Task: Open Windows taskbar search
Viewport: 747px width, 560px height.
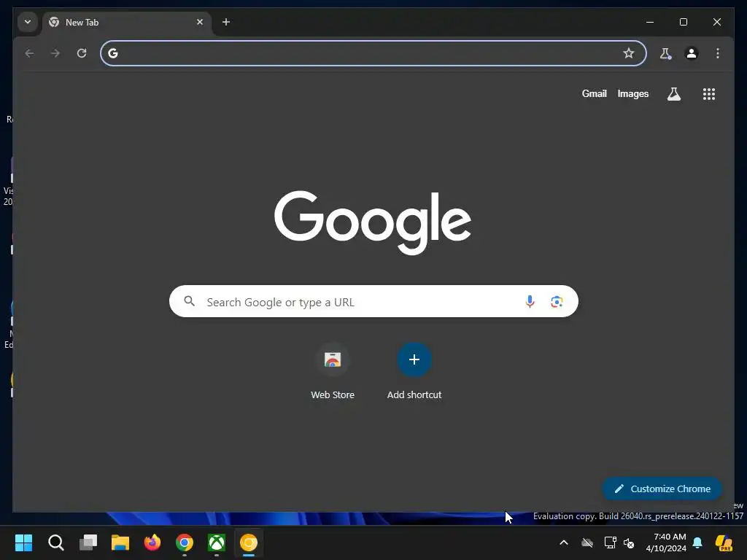Action: [x=55, y=542]
